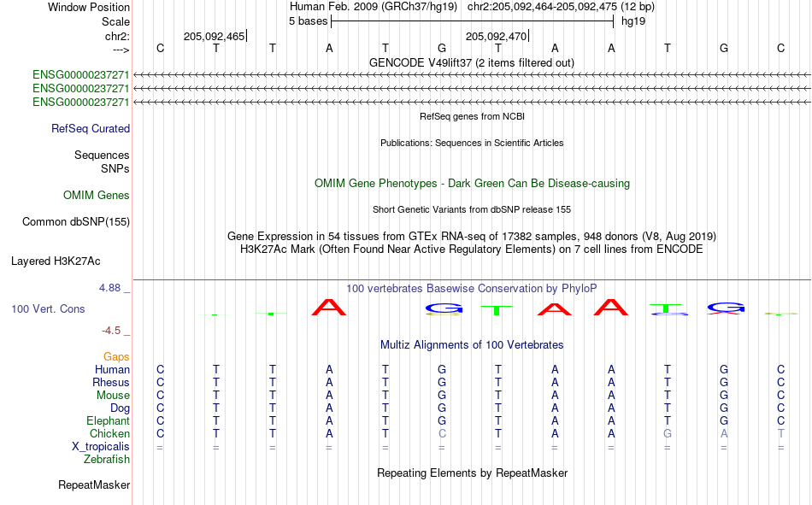
Task: Open the 100 Vert. Cons track label
Action: click(x=48, y=309)
